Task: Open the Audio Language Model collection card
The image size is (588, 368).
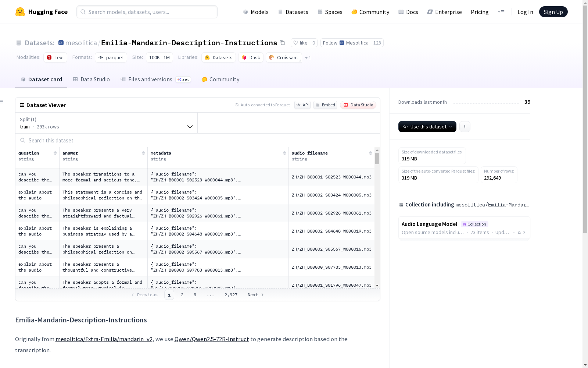Action: (464, 228)
